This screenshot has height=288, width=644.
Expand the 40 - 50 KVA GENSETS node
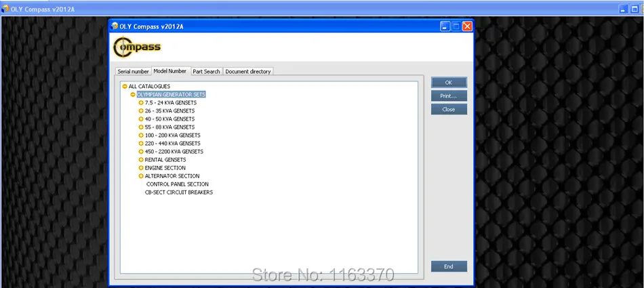coord(141,119)
